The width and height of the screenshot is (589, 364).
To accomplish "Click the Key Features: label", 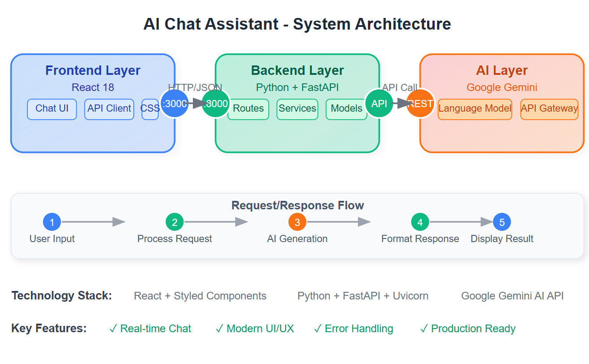I will point(49,329).
